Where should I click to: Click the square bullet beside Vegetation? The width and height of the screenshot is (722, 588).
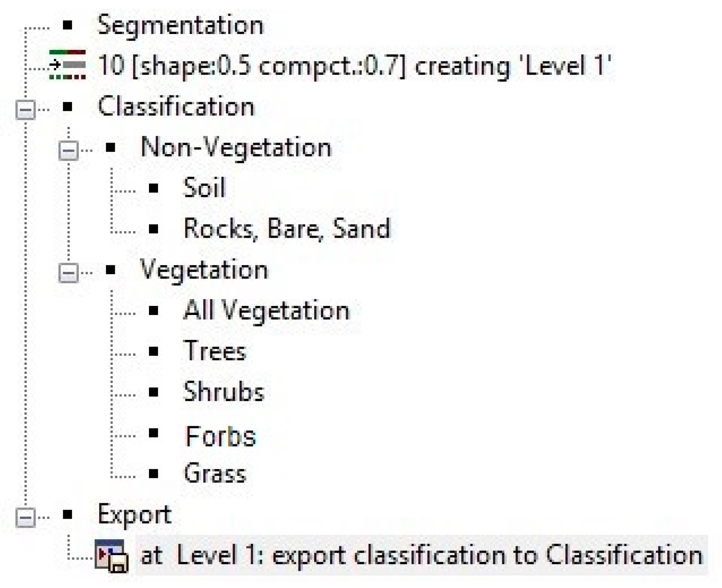[111, 269]
